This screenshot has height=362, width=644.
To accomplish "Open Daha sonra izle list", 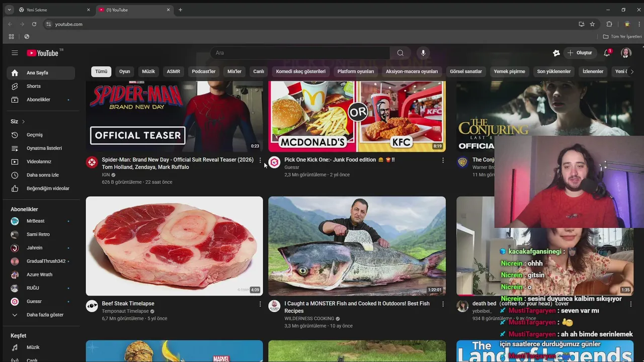I will pos(41,175).
